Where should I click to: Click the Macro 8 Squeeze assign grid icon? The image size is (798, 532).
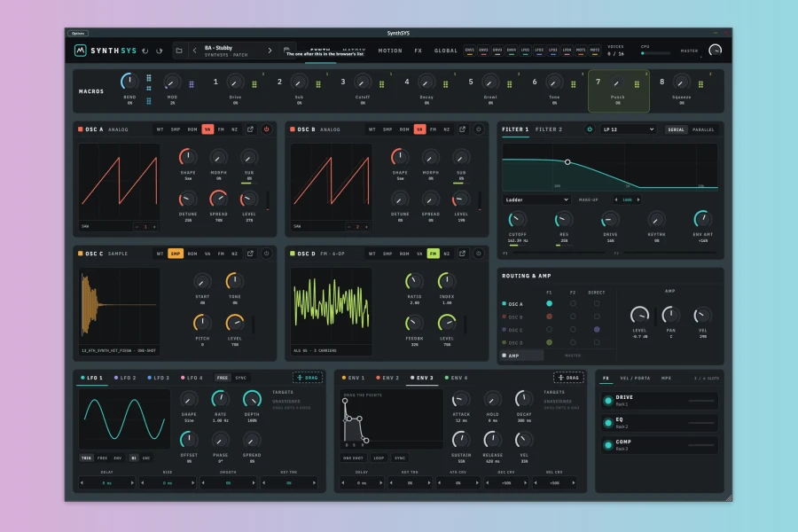[x=700, y=84]
